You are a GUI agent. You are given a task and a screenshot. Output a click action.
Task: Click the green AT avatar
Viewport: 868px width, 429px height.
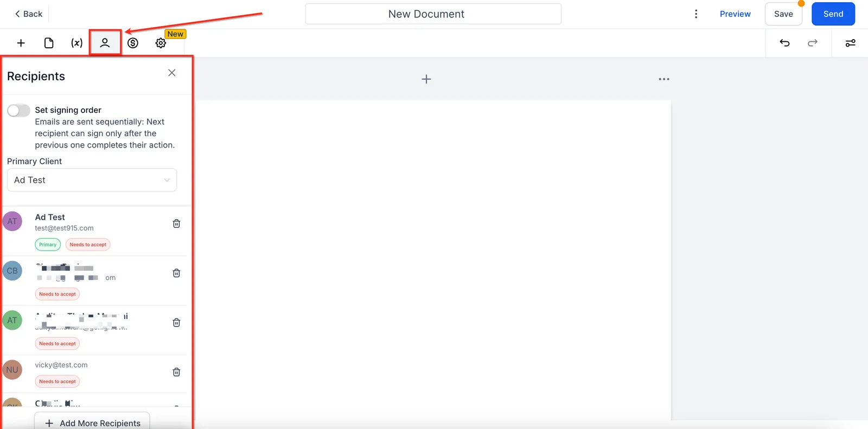pos(12,320)
